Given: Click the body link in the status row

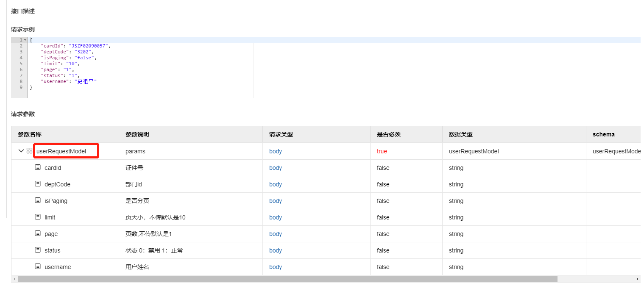Looking at the screenshot, I should coord(276,250).
